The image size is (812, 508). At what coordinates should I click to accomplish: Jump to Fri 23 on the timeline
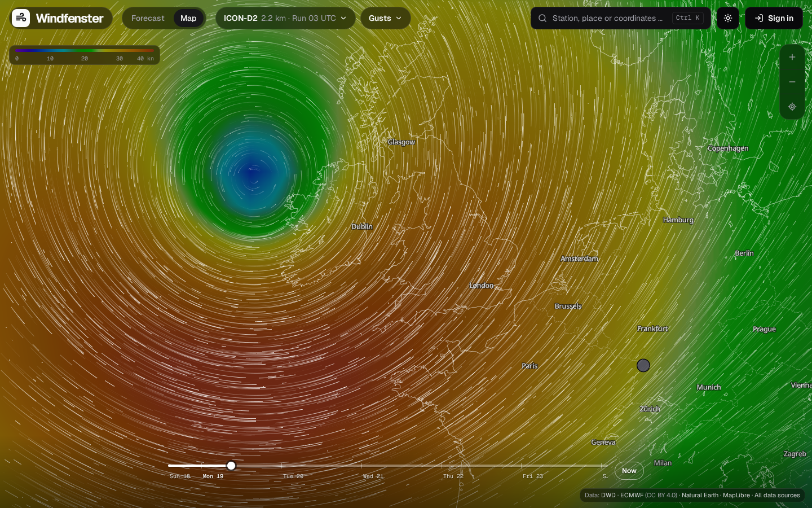(x=533, y=476)
